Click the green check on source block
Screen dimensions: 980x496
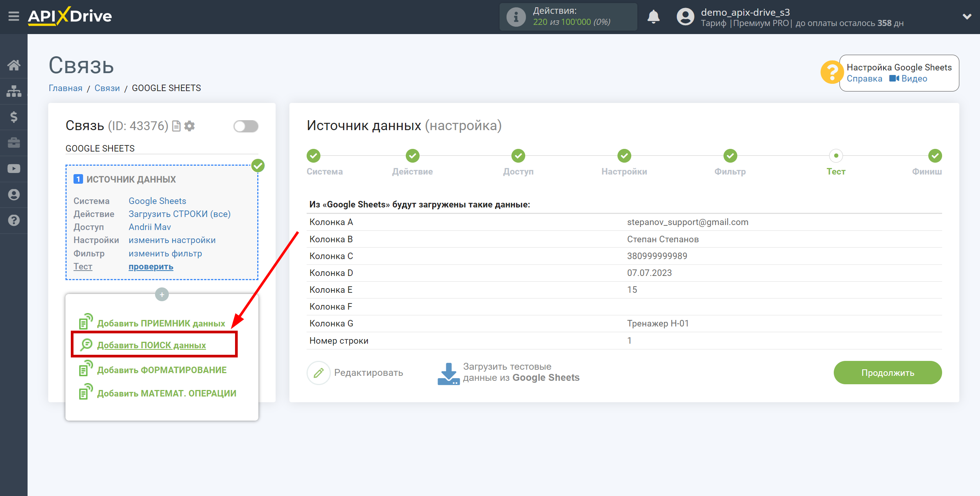click(x=258, y=166)
